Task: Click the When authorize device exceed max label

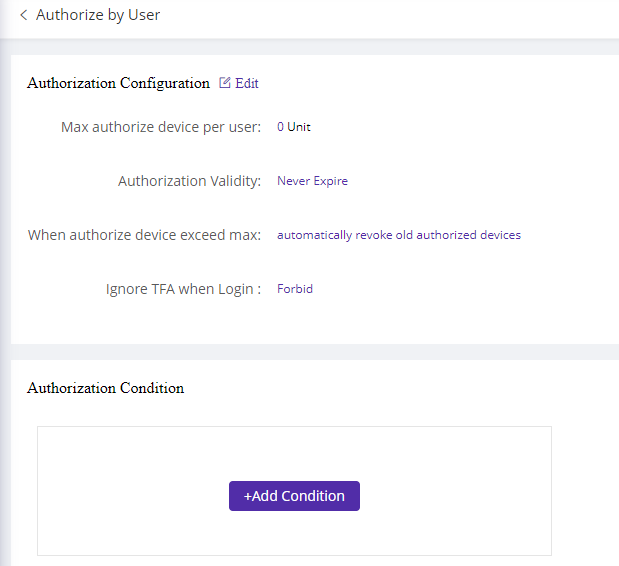Action: click(x=144, y=235)
